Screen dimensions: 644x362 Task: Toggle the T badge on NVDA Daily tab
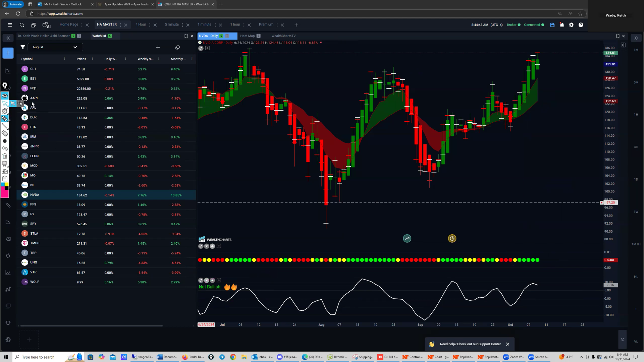(227, 36)
